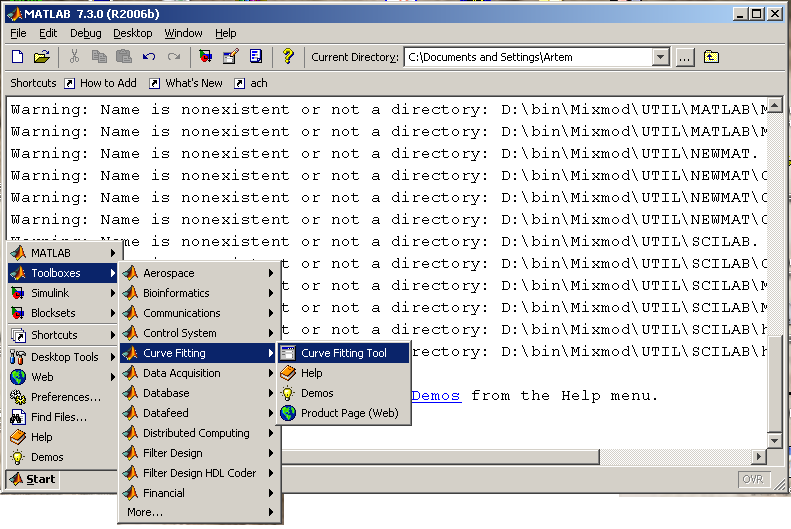This screenshot has width=791, height=529.
Task: Click the Undo arrow icon
Action: click(x=149, y=57)
